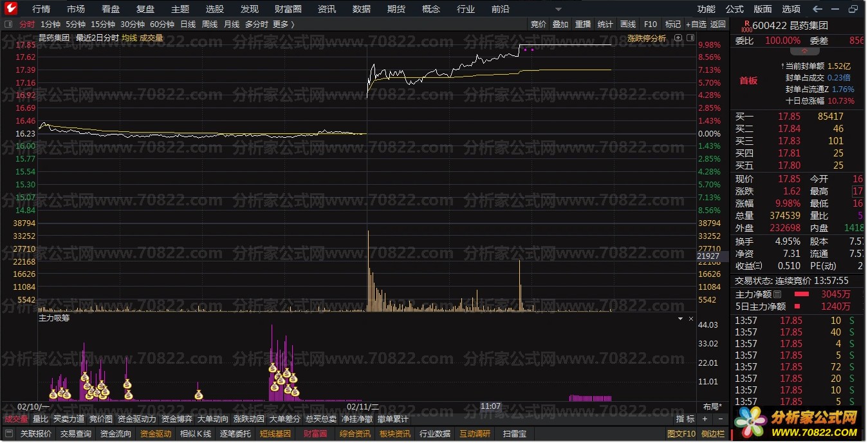Switch to 60分钟 period
Screen dimensions: 868x443
point(162,24)
